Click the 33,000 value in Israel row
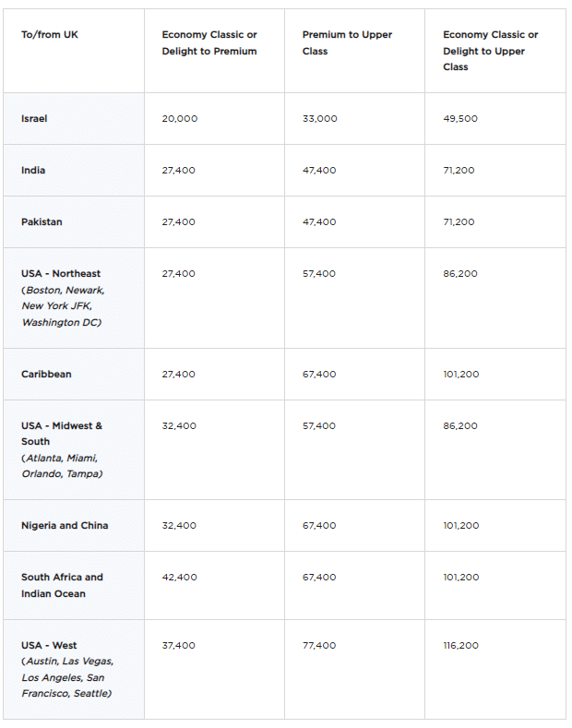This screenshot has width=572, height=728. coord(319,119)
